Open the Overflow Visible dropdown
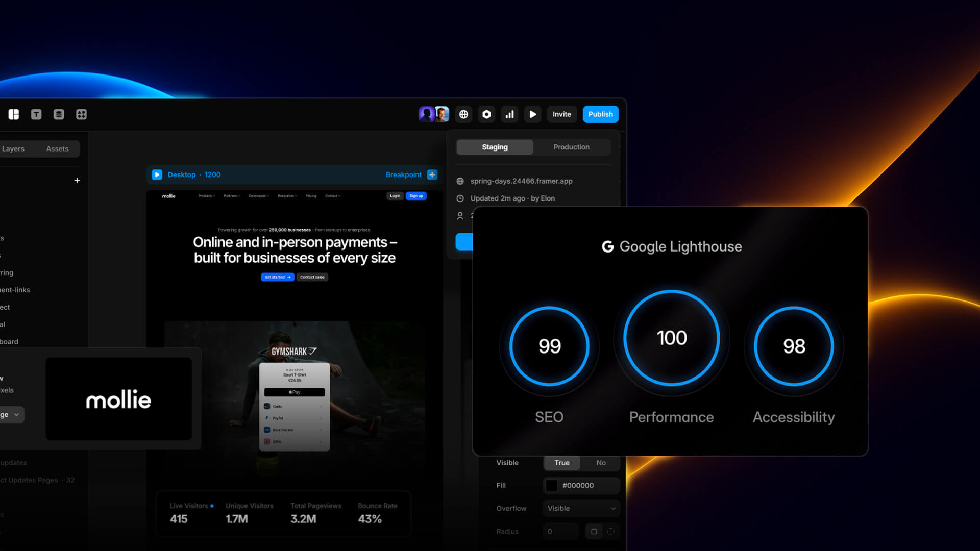The image size is (980, 551). tap(581, 508)
